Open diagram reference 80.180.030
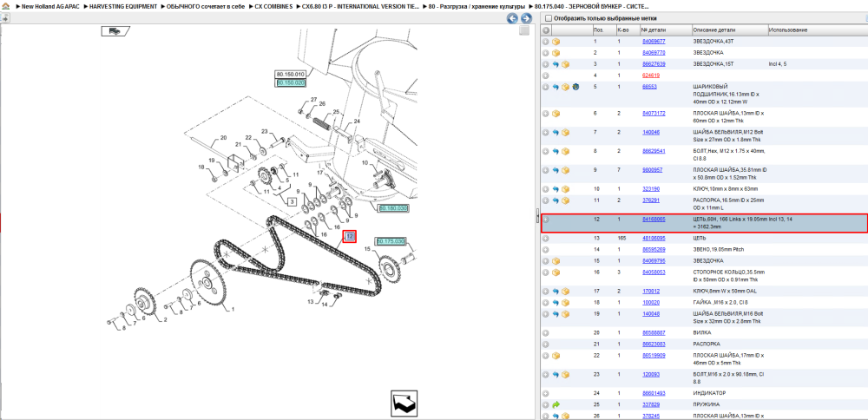 (393, 208)
